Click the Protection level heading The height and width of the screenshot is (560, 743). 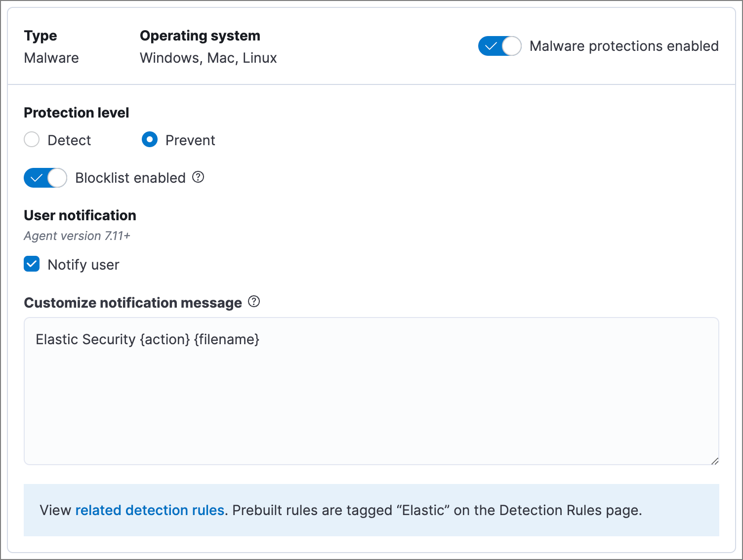(x=76, y=112)
